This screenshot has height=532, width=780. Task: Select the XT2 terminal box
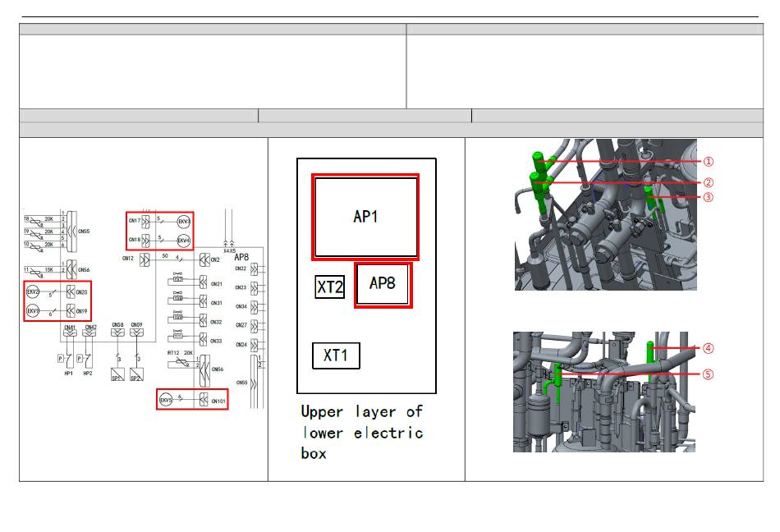coord(329,287)
